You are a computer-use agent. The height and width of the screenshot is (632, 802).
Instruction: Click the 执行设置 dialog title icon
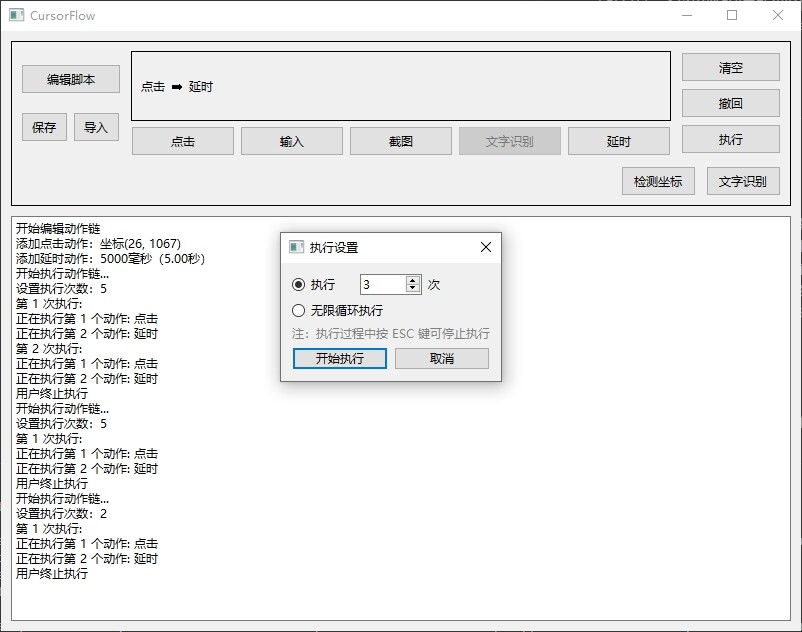(297, 247)
